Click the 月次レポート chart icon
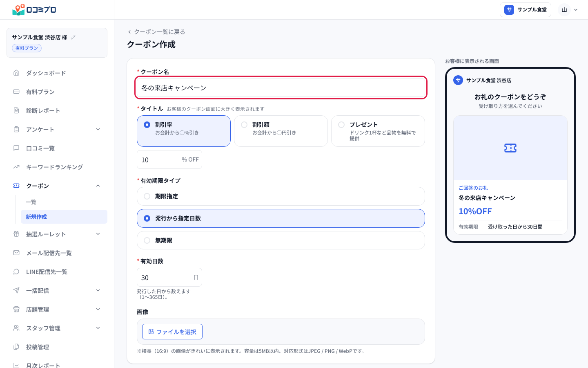Viewport: 588px width, 368px height. (16, 366)
